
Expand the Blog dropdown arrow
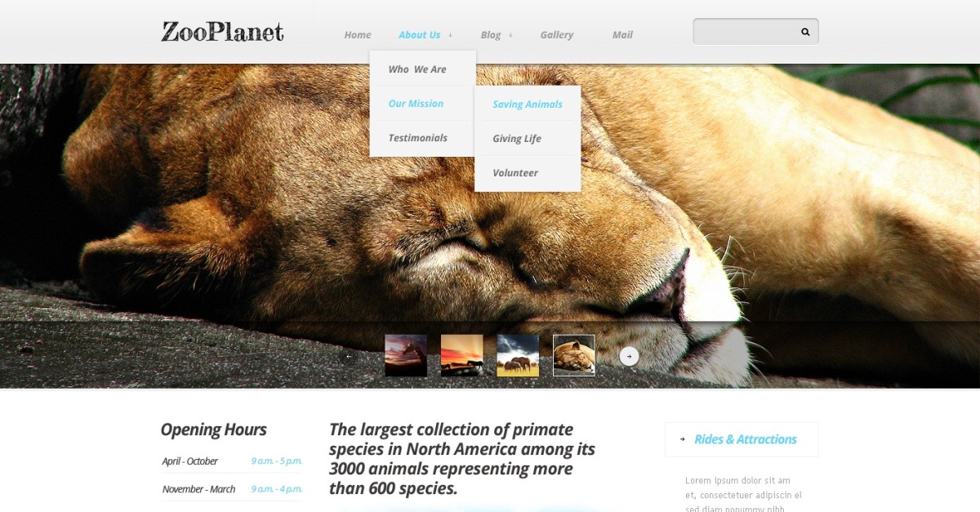click(510, 35)
